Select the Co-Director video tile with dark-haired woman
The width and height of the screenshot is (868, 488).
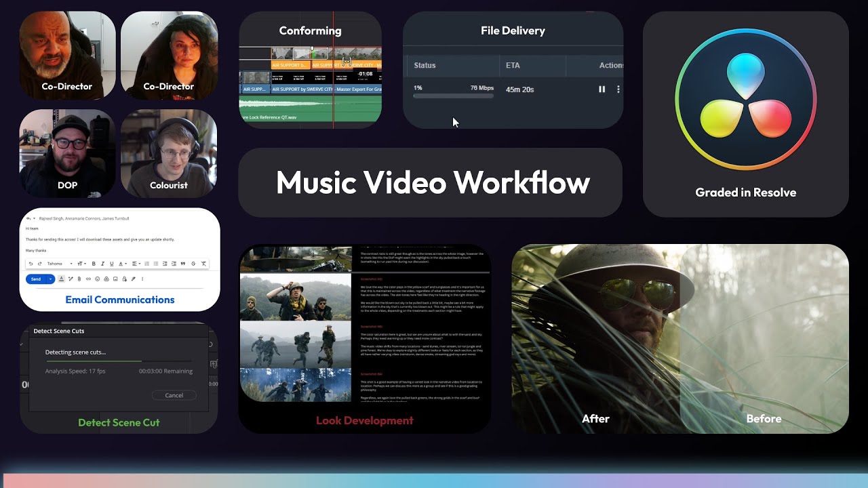point(169,55)
